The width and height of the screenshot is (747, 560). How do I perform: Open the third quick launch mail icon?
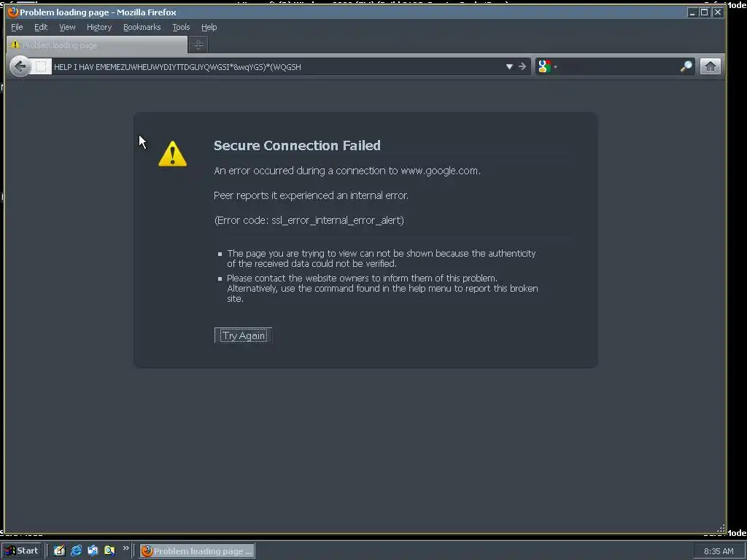(93, 551)
